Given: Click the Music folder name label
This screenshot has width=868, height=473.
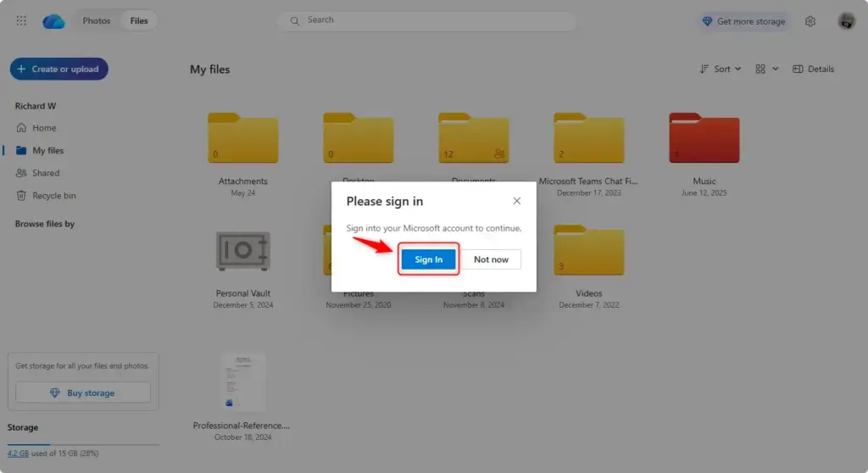Looking at the screenshot, I should tap(704, 181).
